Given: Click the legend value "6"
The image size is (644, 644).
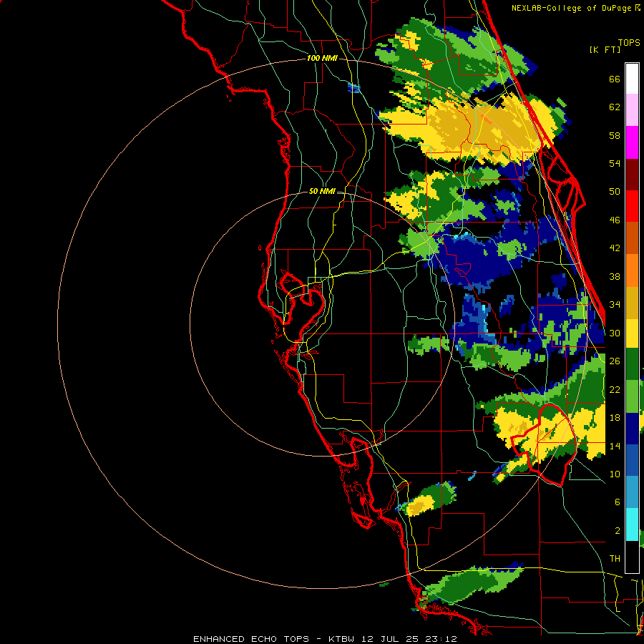Looking at the screenshot, I should pyautogui.click(x=618, y=502).
